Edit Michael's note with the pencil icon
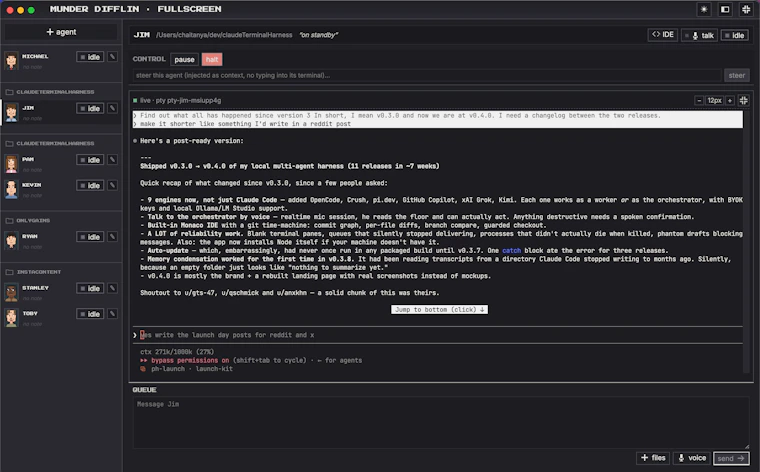 pos(112,57)
